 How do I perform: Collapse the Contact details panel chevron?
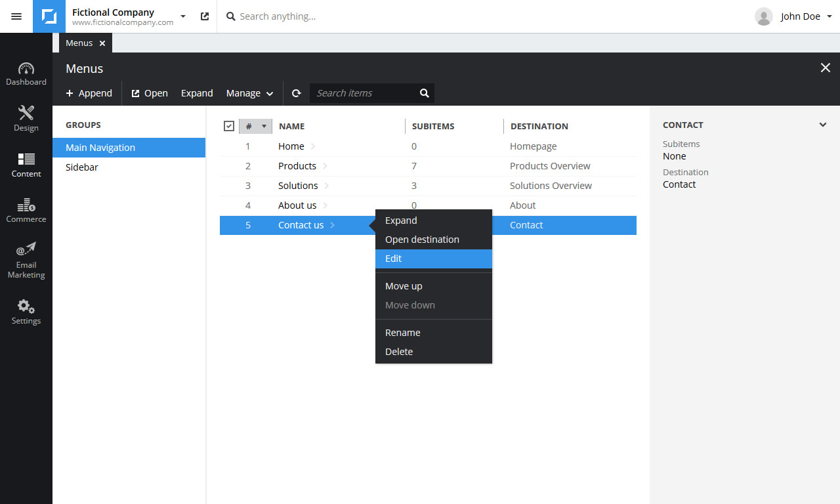[822, 125]
